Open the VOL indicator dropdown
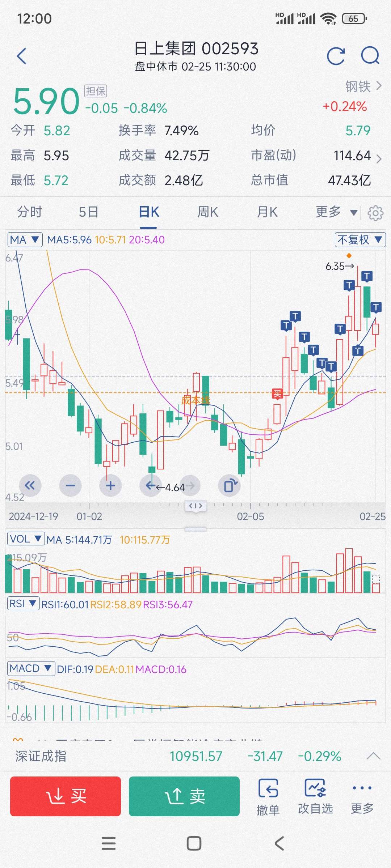The image size is (391, 868). click(x=26, y=539)
